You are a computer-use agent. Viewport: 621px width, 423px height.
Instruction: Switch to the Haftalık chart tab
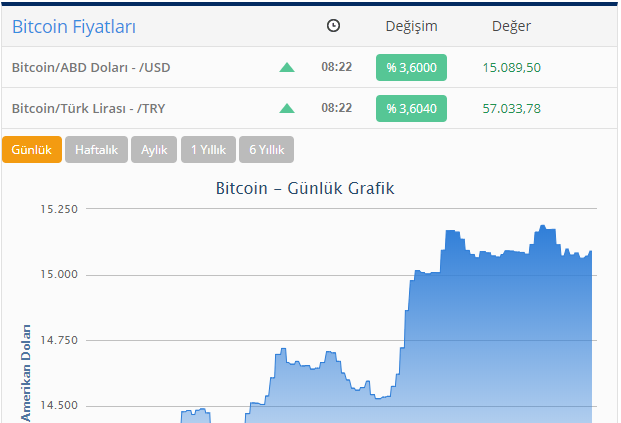(96, 150)
